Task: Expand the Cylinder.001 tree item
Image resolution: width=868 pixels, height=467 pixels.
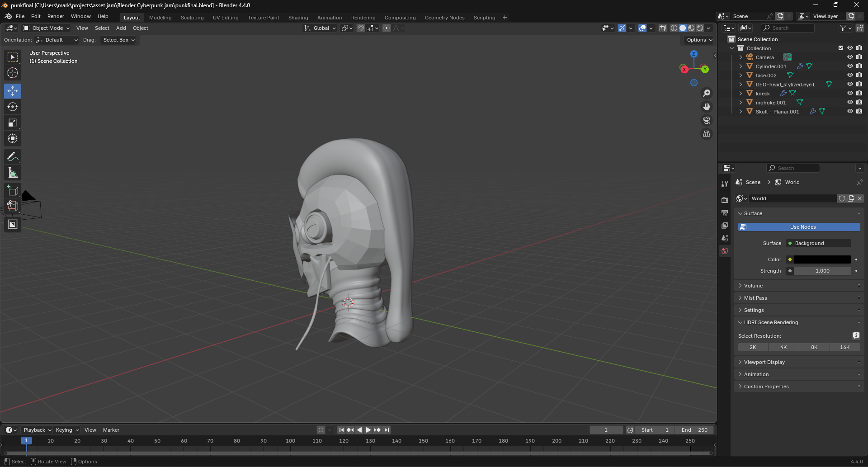Action: tap(741, 66)
